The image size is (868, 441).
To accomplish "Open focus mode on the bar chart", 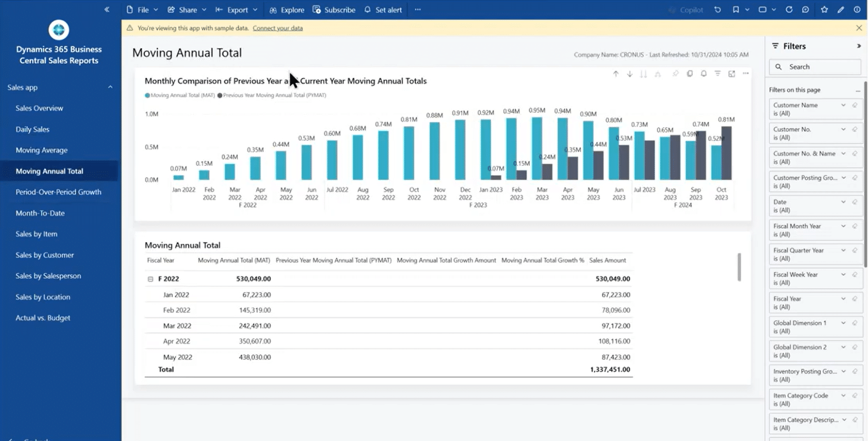I will coord(731,74).
